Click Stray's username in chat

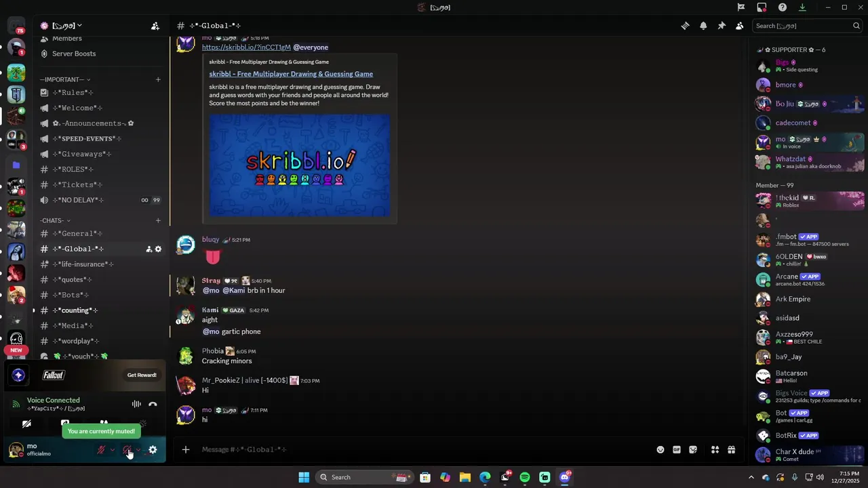coord(211,281)
